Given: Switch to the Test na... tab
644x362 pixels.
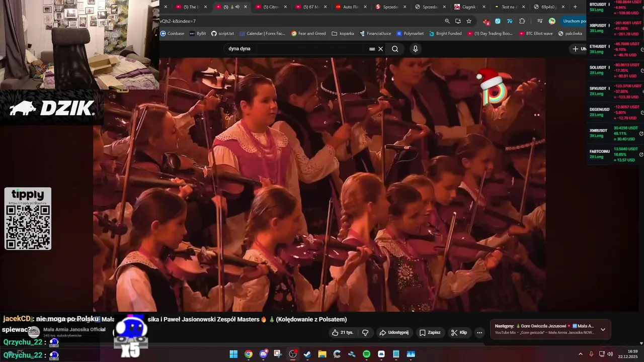Looking at the screenshot, I should pos(506,7).
